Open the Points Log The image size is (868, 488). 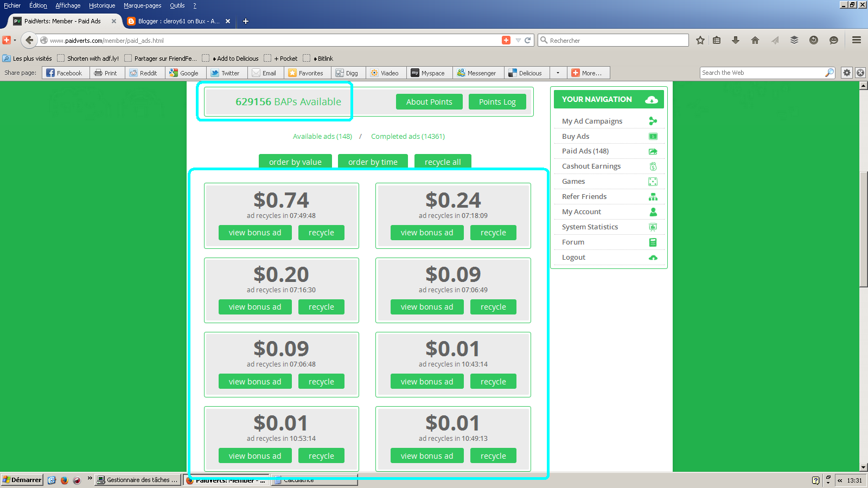click(x=497, y=102)
